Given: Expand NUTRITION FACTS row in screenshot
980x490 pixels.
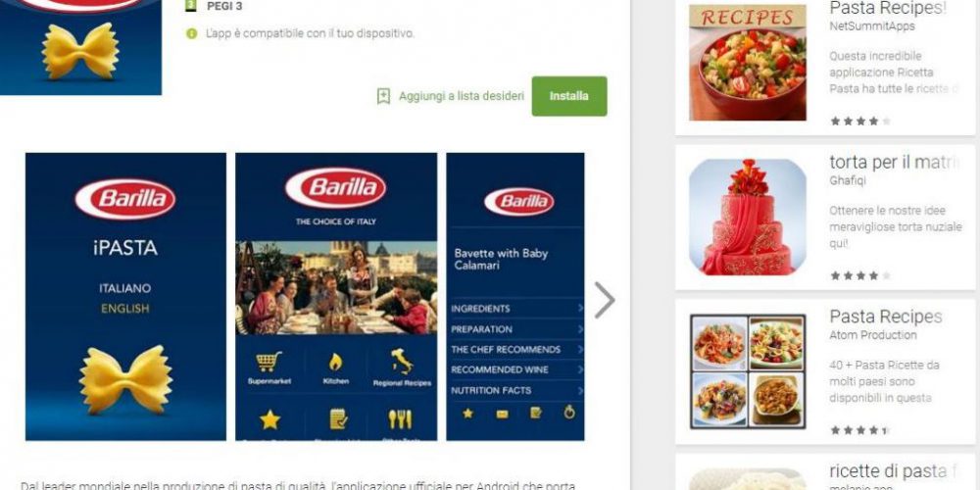Looking at the screenshot, I should [x=516, y=391].
